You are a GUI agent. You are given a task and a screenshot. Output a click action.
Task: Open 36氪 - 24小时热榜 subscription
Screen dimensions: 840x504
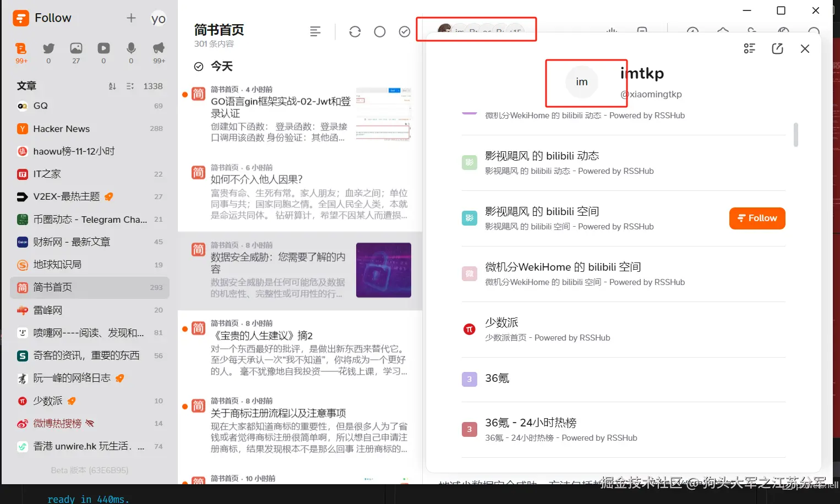pyautogui.click(x=623, y=430)
